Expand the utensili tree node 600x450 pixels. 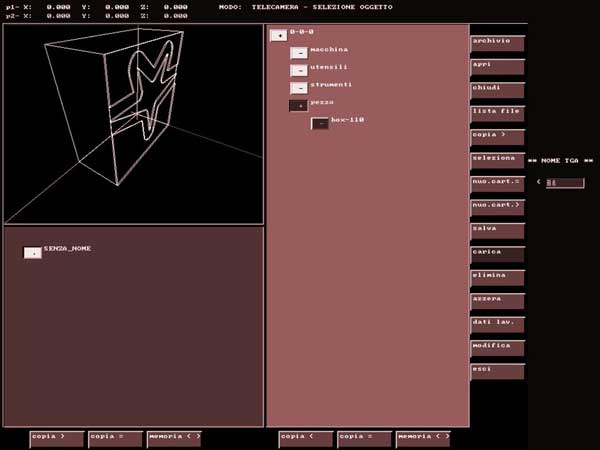click(299, 71)
